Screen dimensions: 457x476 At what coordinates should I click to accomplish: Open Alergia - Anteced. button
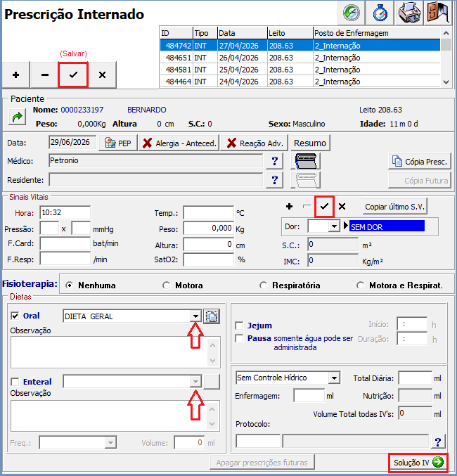(x=179, y=143)
